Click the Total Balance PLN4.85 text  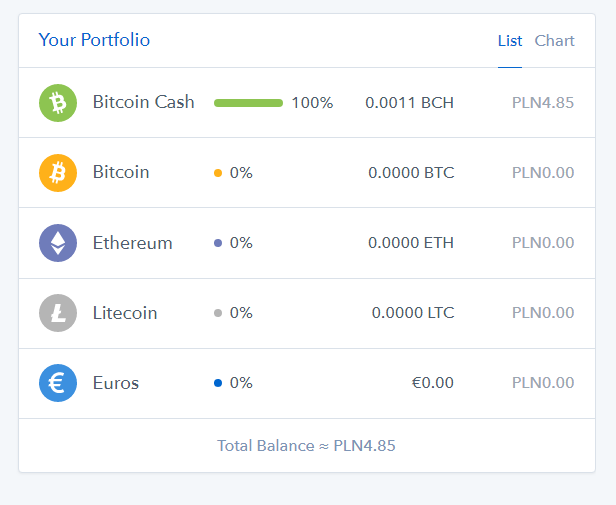click(x=306, y=446)
